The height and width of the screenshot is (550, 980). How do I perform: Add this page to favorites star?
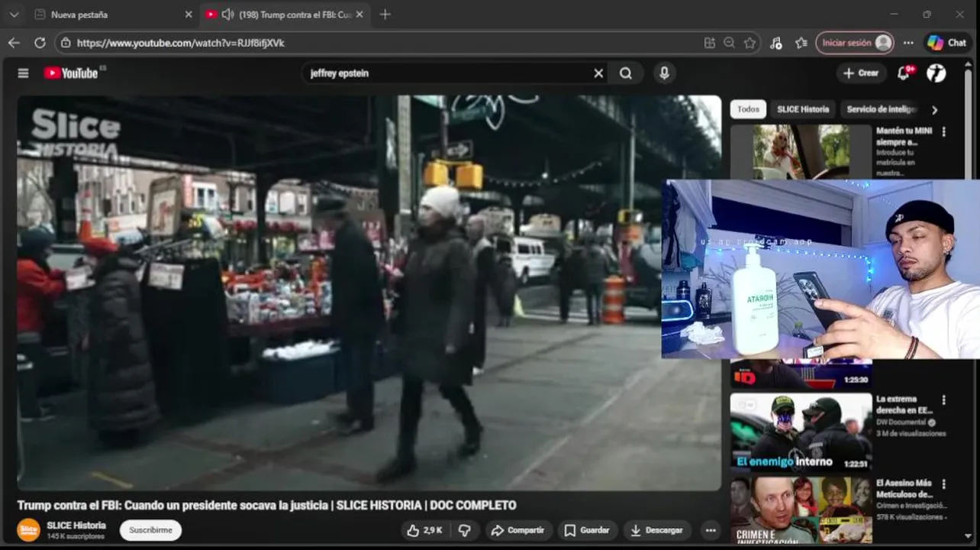[x=750, y=43]
